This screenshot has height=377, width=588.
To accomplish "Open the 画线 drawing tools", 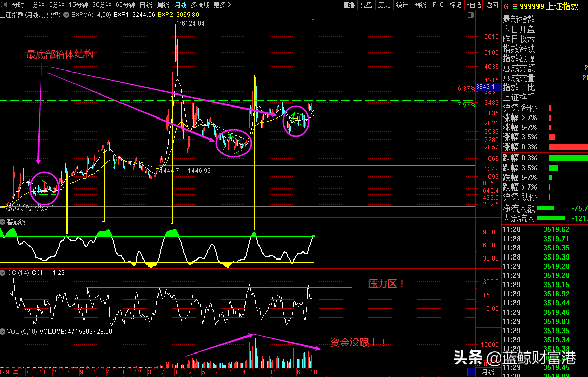I will pos(420,5).
